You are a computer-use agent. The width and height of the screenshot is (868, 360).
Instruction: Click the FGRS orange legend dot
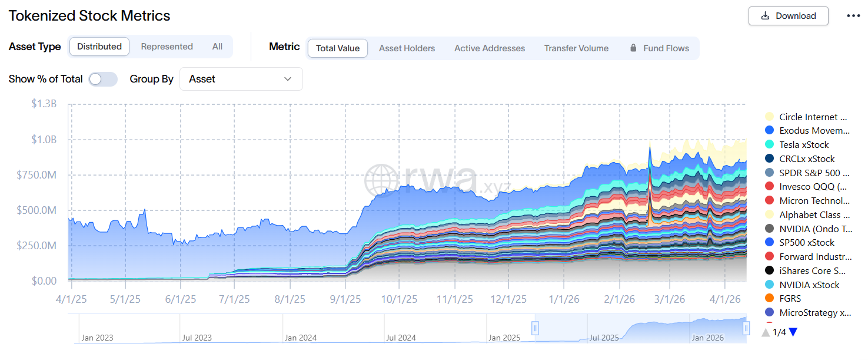pos(769,299)
